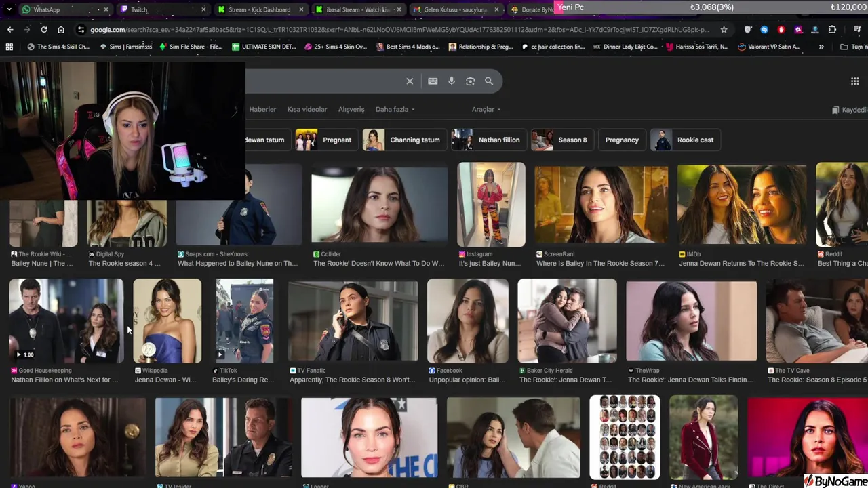This screenshot has width=868, height=488.
Task: Open the Harissa Sos Tarifi bookmark
Action: (x=697, y=47)
